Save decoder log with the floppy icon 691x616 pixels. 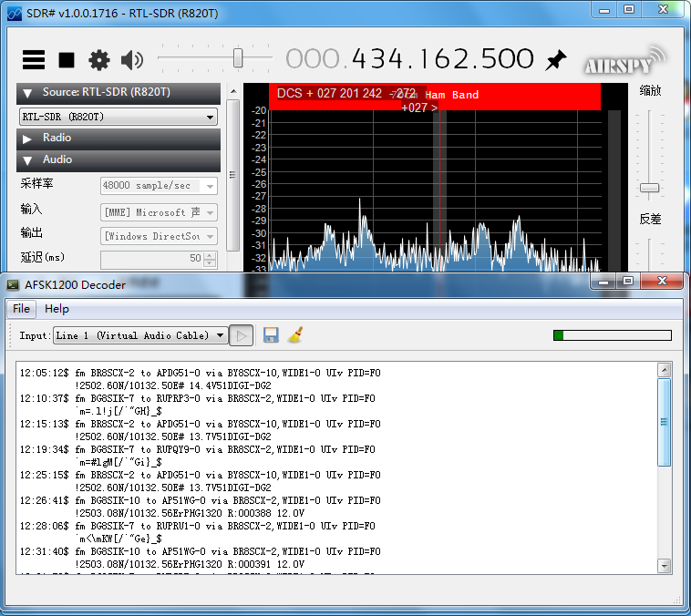point(271,335)
